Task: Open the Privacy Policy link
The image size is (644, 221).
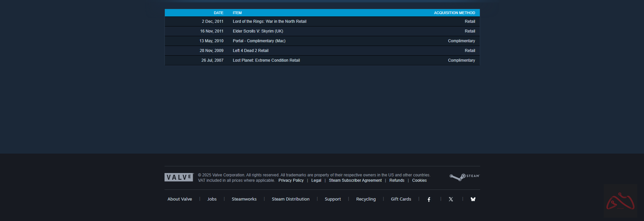Action: coord(291,180)
